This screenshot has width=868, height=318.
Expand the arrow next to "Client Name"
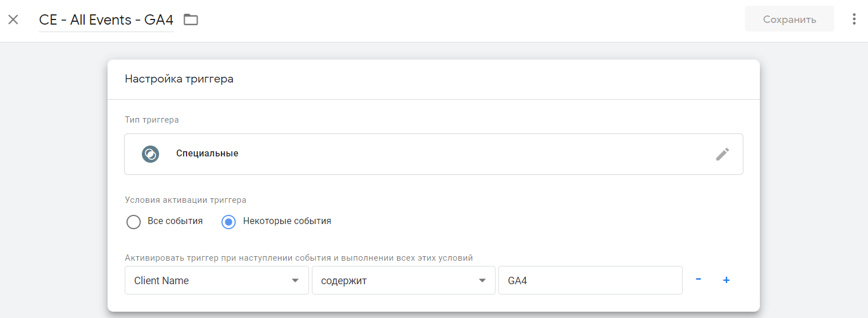point(295,280)
